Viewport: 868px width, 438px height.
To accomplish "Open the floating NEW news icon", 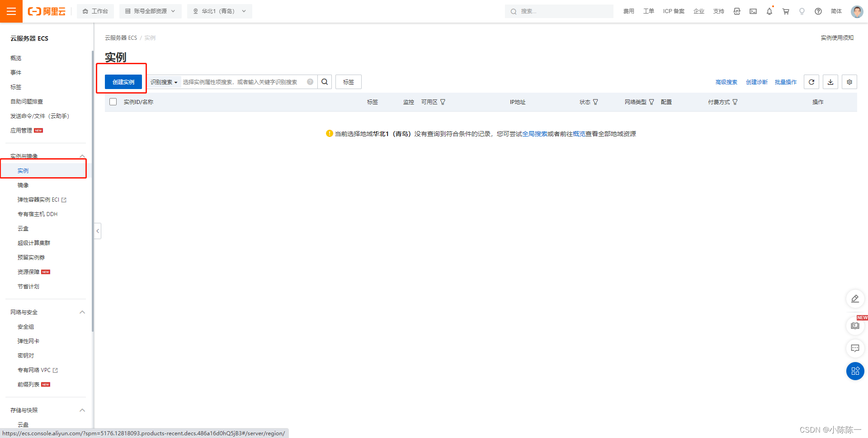I will (855, 325).
